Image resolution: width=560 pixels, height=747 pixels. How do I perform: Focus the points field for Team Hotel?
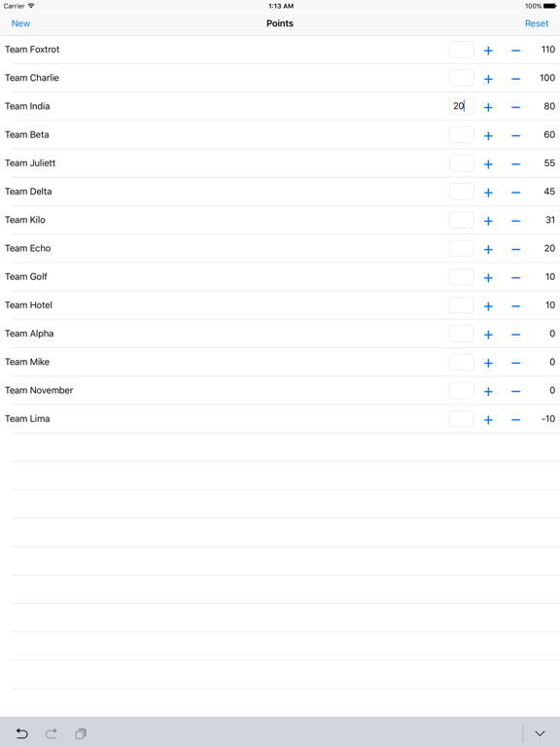pos(462,305)
